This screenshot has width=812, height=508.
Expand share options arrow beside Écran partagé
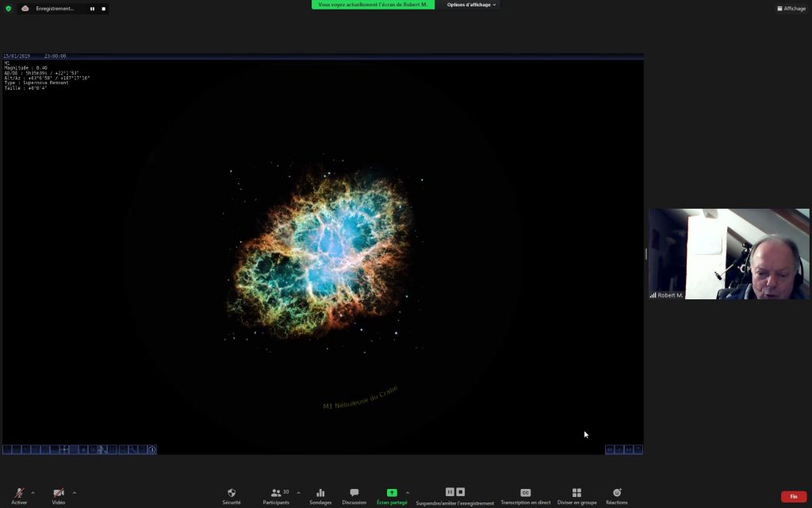pyautogui.click(x=408, y=493)
